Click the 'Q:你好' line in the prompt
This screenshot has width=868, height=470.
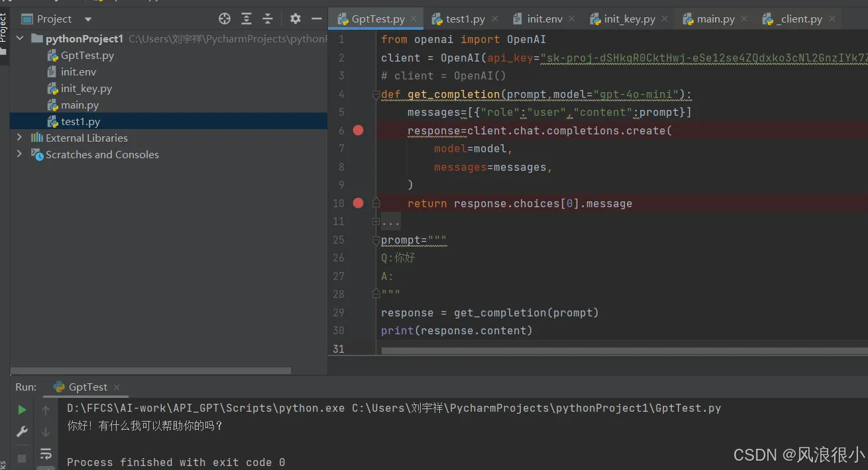(398, 258)
